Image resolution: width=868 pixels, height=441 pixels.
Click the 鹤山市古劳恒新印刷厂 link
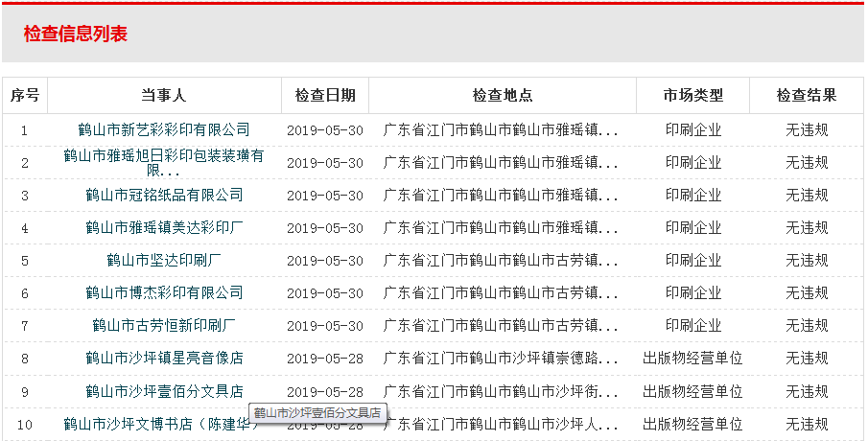(x=164, y=325)
